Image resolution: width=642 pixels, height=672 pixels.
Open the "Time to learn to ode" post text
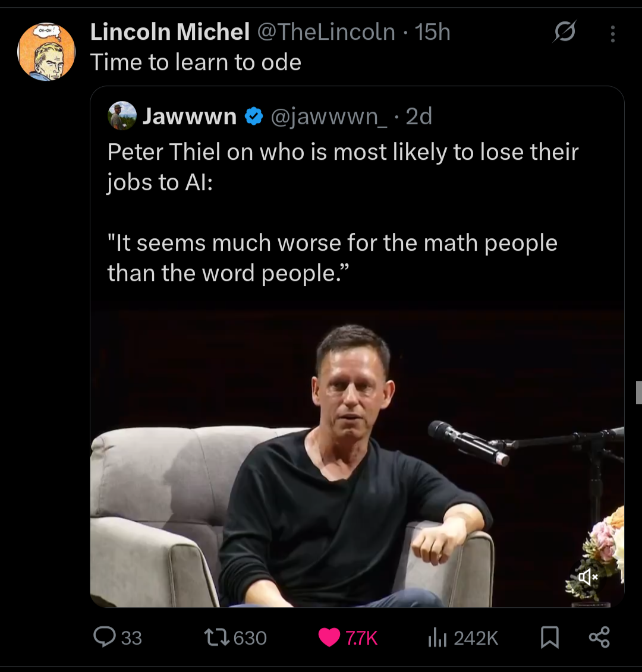click(x=196, y=62)
